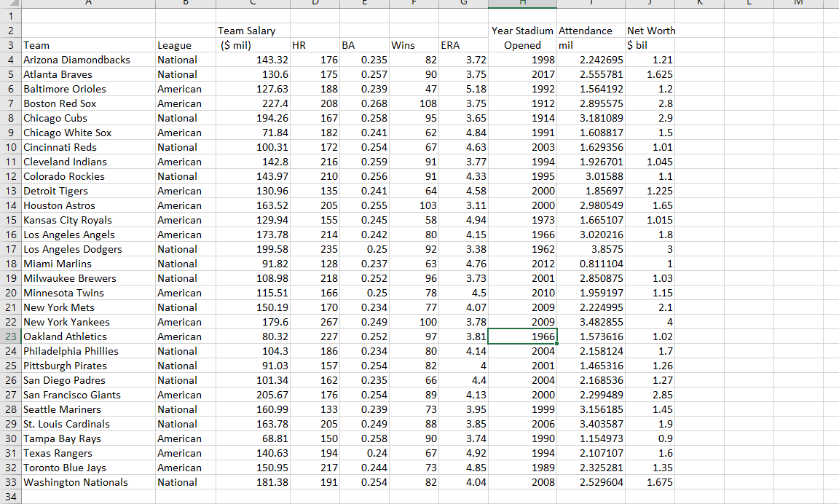Viewport: 839px width, 504px height.
Task: Click the New York Mets cell
Action: coord(88,307)
